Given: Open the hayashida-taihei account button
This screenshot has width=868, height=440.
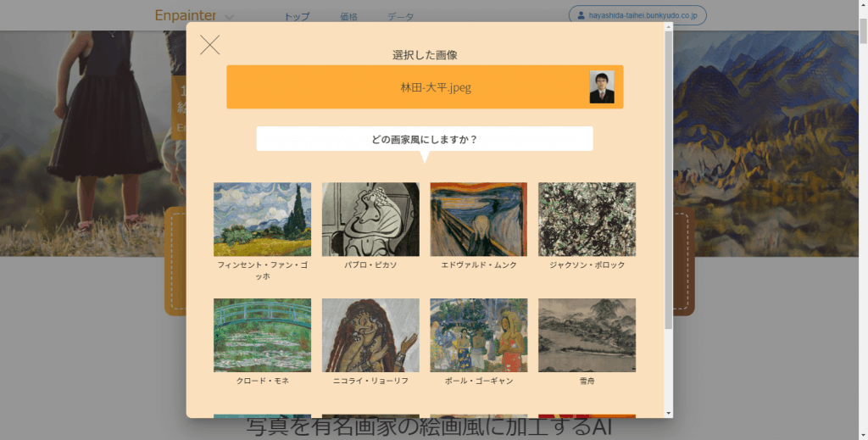Looking at the screenshot, I should [x=637, y=15].
